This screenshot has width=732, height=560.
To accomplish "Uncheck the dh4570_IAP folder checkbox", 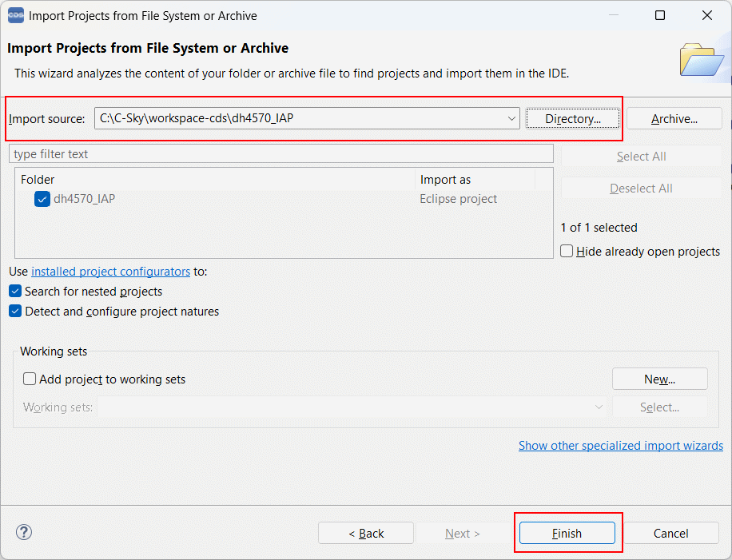I will click(x=42, y=199).
